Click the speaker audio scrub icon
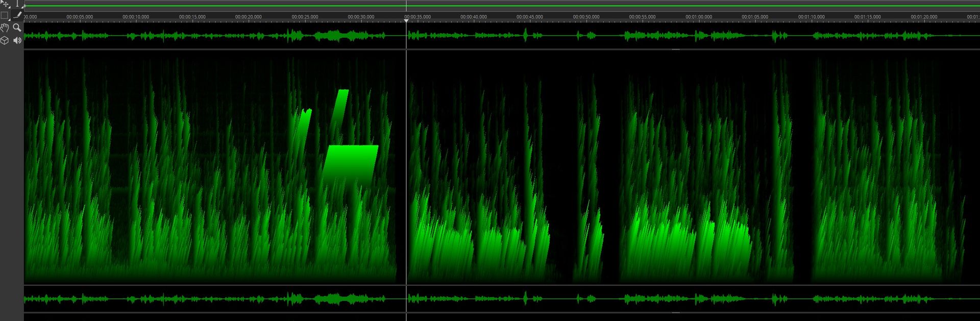Image resolution: width=980 pixels, height=321 pixels. tap(17, 40)
